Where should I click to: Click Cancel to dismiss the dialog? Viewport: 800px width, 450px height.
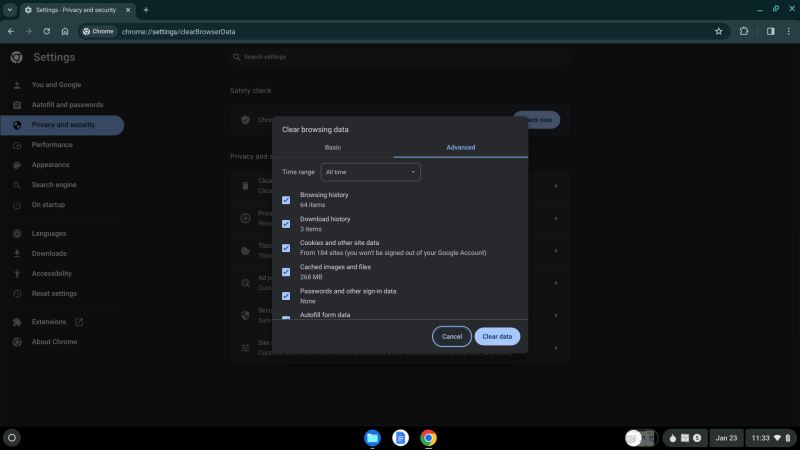(451, 336)
